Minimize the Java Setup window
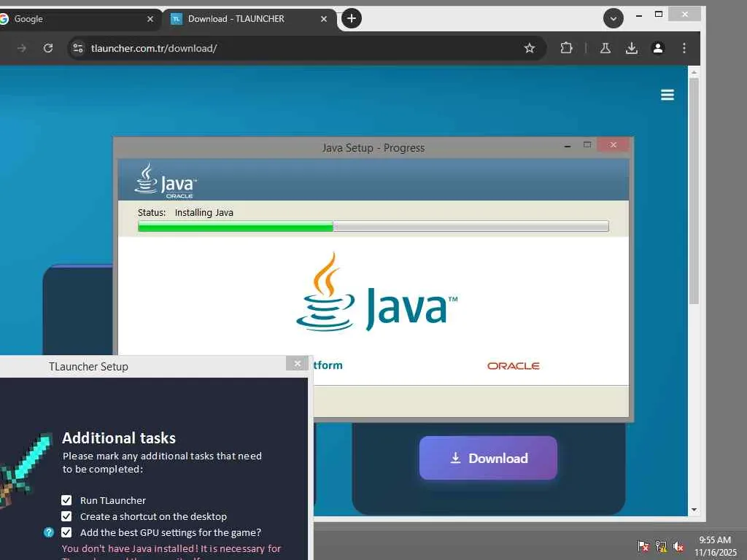The width and height of the screenshot is (747, 560). point(568,146)
